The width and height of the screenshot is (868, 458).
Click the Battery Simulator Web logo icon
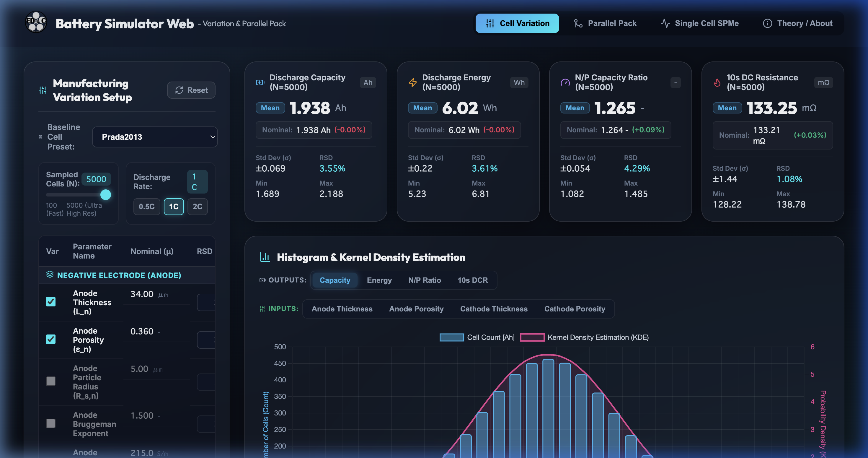pos(36,22)
